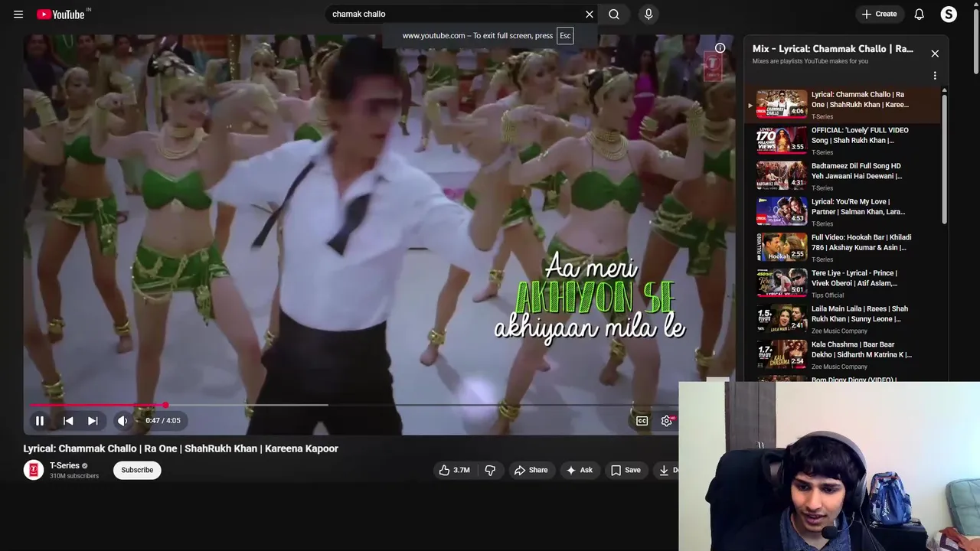The height and width of the screenshot is (551, 980).
Task: Click the video title Lyrical: Chammak Challo
Action: 181,448
